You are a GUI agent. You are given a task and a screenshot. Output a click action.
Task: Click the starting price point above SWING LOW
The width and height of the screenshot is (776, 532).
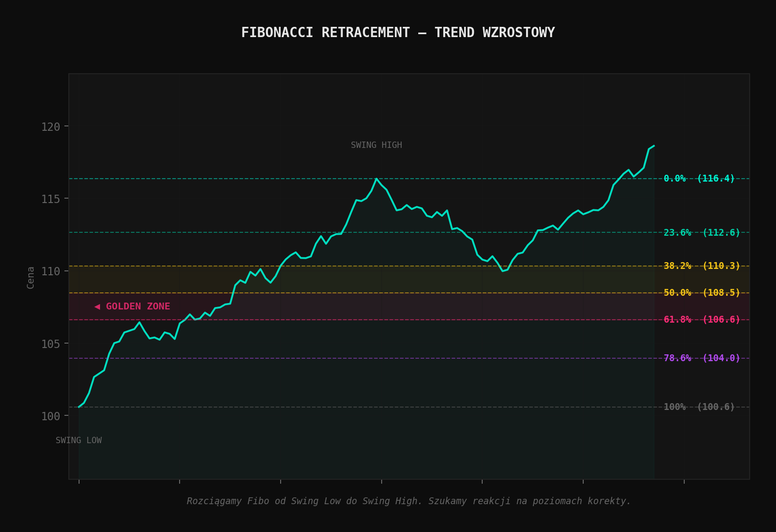(x=79, y=407)
